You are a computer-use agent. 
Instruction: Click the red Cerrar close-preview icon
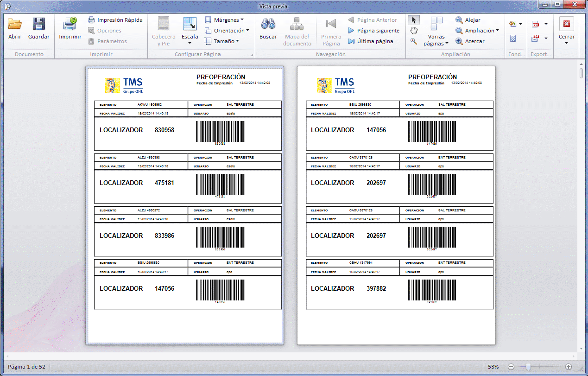566,24
